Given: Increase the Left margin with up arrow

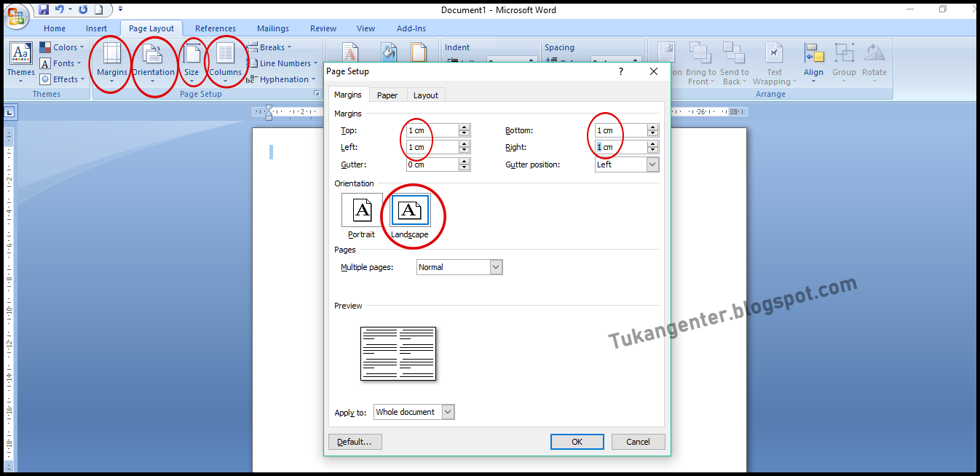Looking at the screenshot, I should pos(465,144).
